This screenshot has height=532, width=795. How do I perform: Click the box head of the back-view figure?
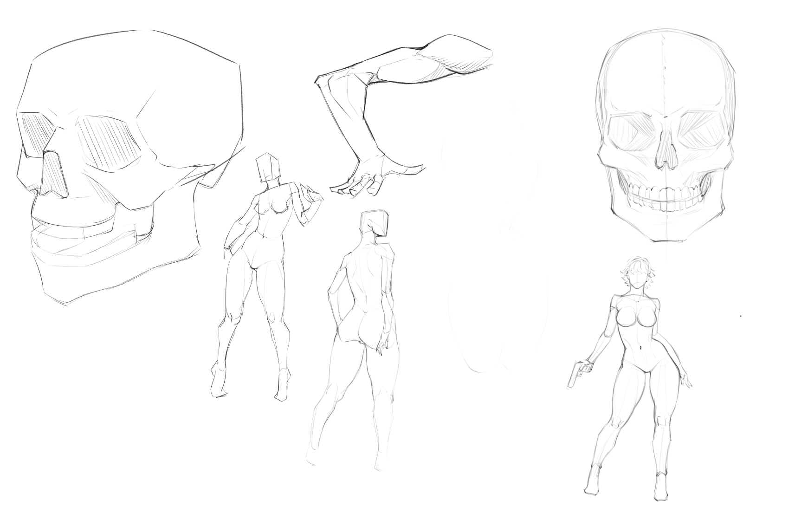pos(375,224)
